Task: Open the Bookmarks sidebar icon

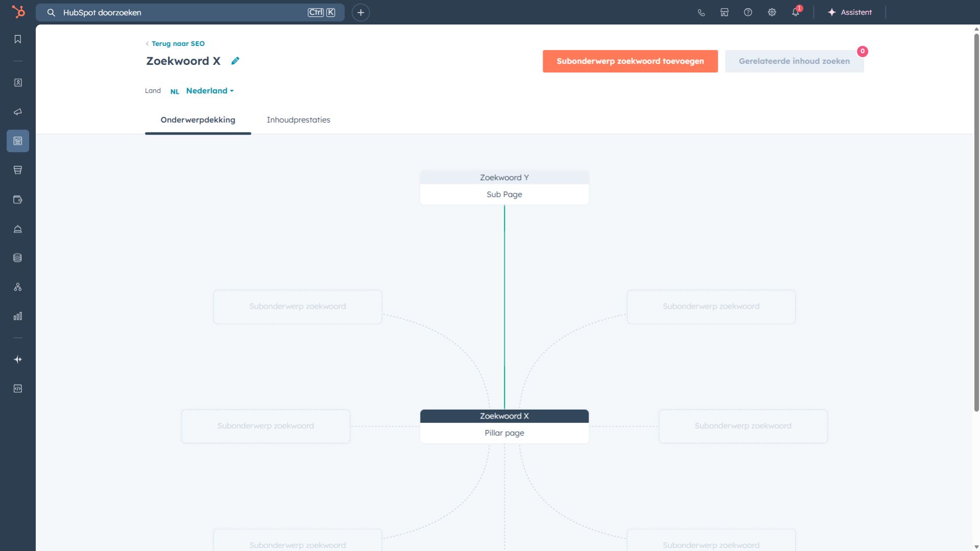Action: click(18, 39)
